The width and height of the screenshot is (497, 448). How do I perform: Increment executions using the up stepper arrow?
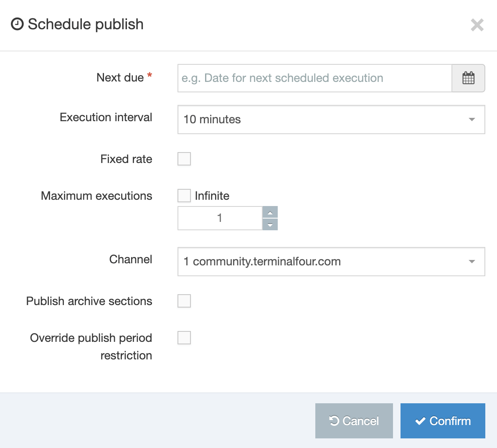pos(270,212)
